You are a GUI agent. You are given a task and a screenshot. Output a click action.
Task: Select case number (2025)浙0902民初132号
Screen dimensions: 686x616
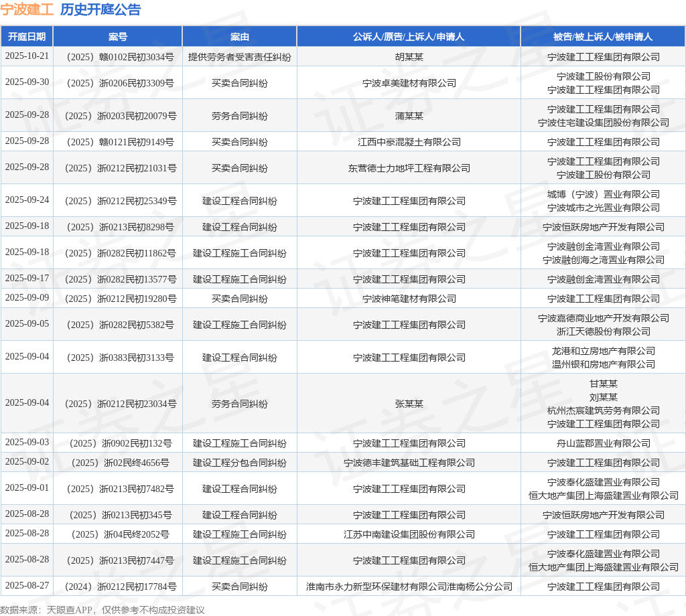coord(121,443)
